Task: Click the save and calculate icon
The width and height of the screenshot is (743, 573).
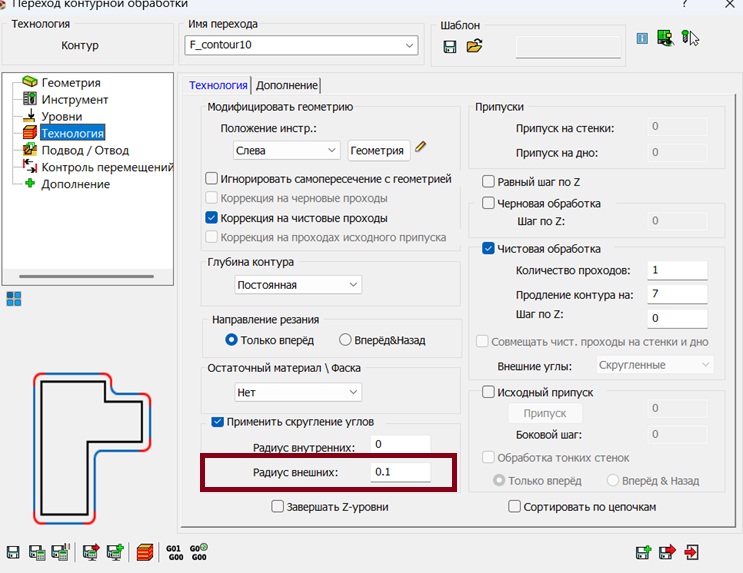Action: [37, 553]
